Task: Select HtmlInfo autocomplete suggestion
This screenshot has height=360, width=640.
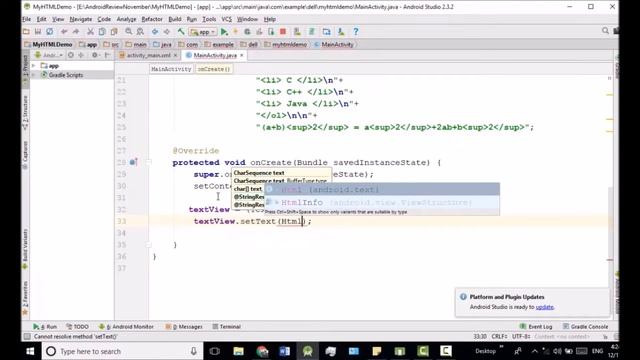Action: click(382, 202)
